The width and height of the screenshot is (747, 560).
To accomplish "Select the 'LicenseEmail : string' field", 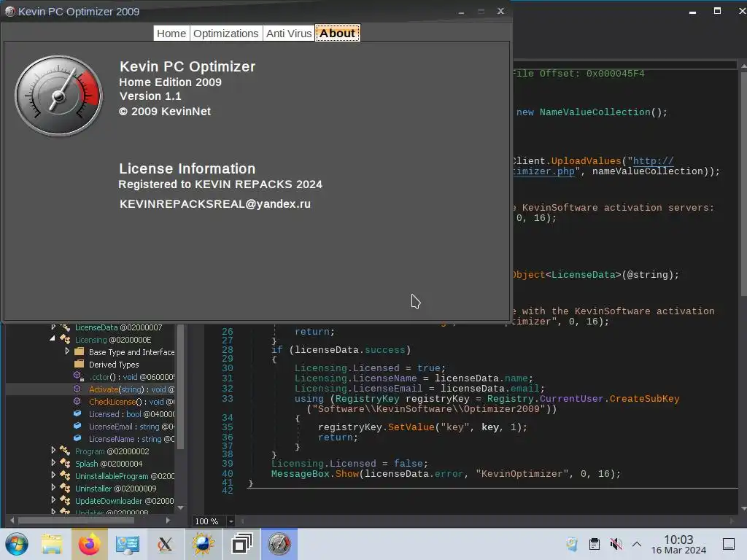I will (131, 426).
